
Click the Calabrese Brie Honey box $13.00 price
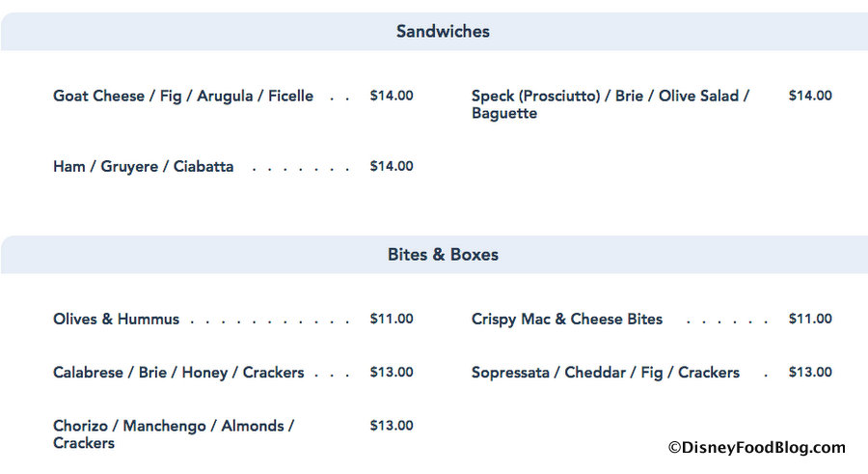(x=392, y=372)
